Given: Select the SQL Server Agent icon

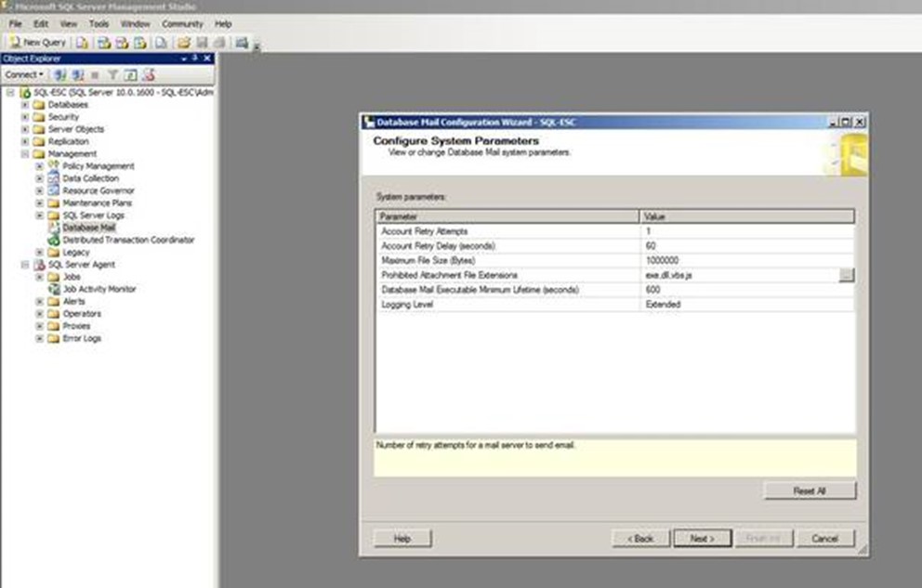Looking at the screenshot, I should pos(39,265).
